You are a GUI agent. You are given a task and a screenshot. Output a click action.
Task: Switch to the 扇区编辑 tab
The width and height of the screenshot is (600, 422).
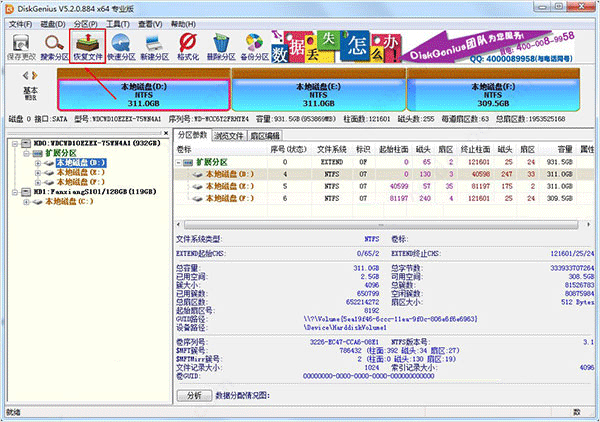[265, 136]
